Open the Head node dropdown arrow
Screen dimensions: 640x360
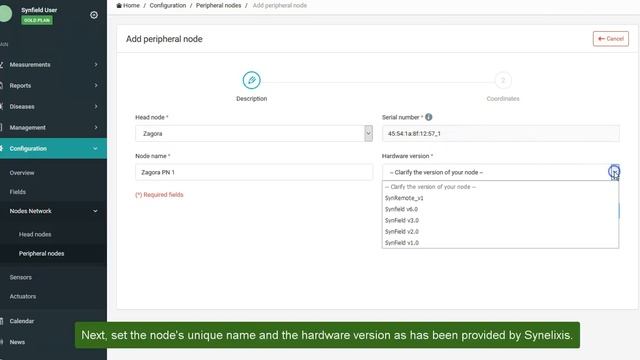(368, 133)
